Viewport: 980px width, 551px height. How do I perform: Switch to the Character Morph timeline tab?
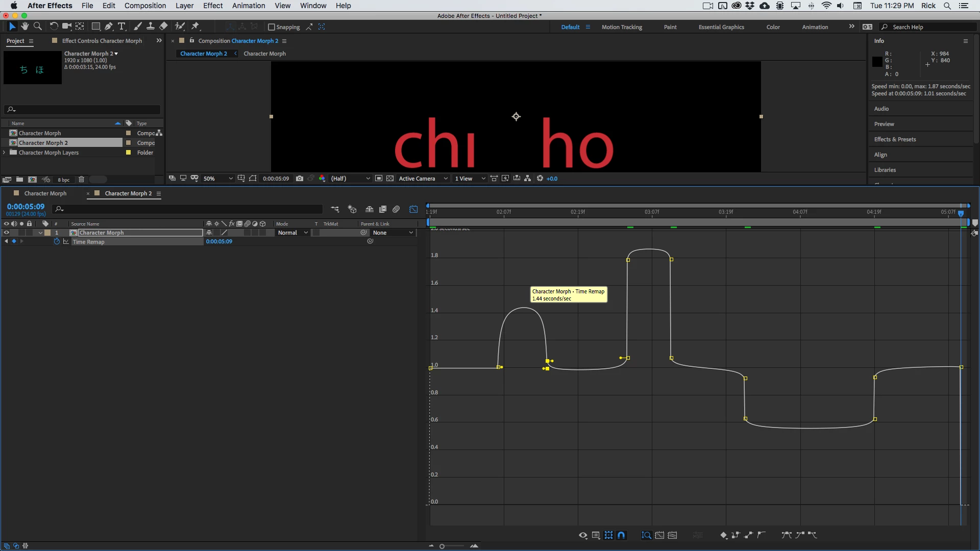pos(45,193)
